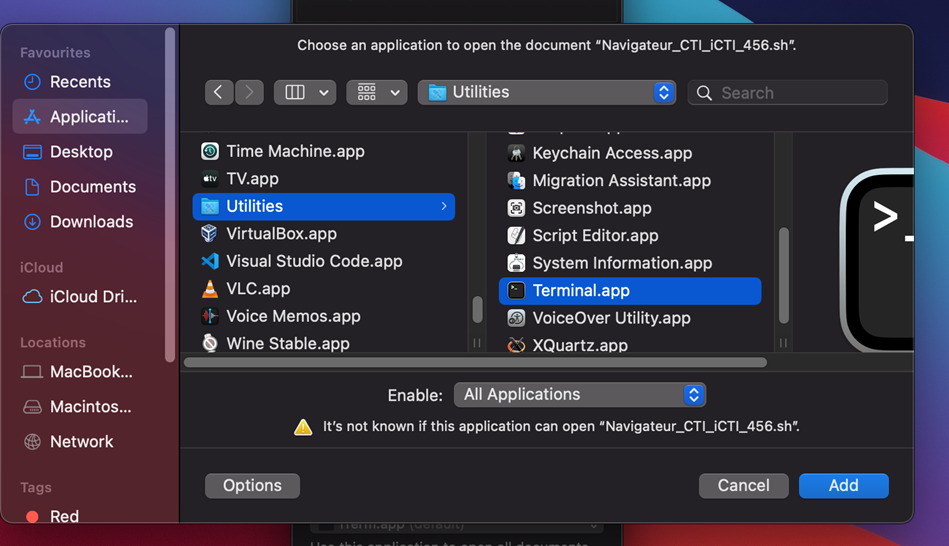The image size is (949, 546).
Task: Click the Time Machine.app icon
Action: coord(210,151)
